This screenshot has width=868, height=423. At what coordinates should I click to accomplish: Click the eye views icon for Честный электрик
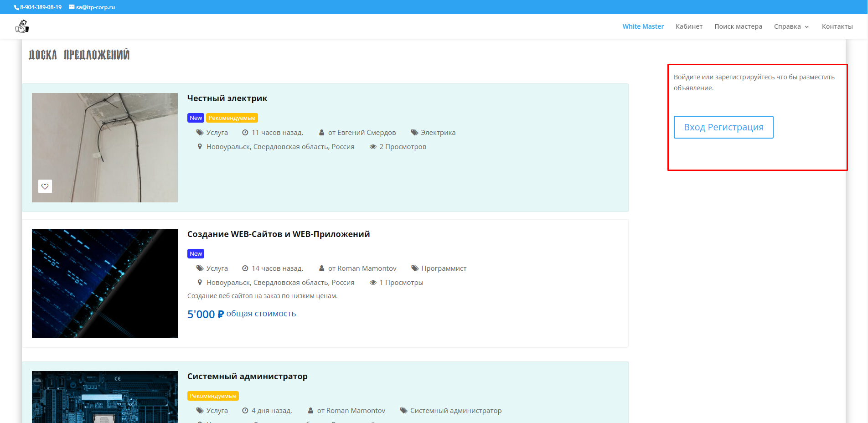pos(373,147)
